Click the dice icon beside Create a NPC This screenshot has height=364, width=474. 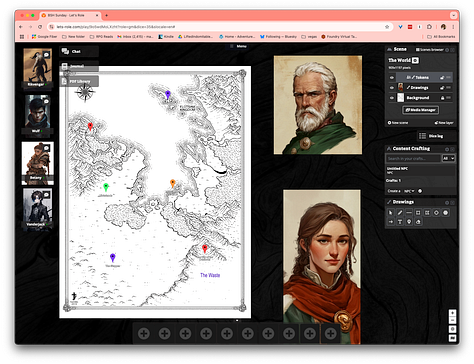(x=420, y=191)
